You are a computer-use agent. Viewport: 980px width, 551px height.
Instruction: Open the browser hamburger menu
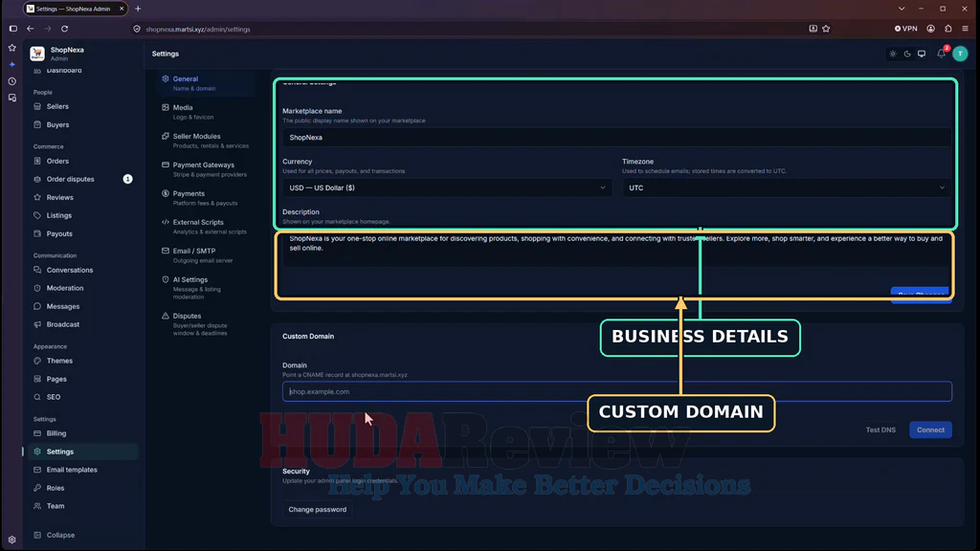pos(966,29)
